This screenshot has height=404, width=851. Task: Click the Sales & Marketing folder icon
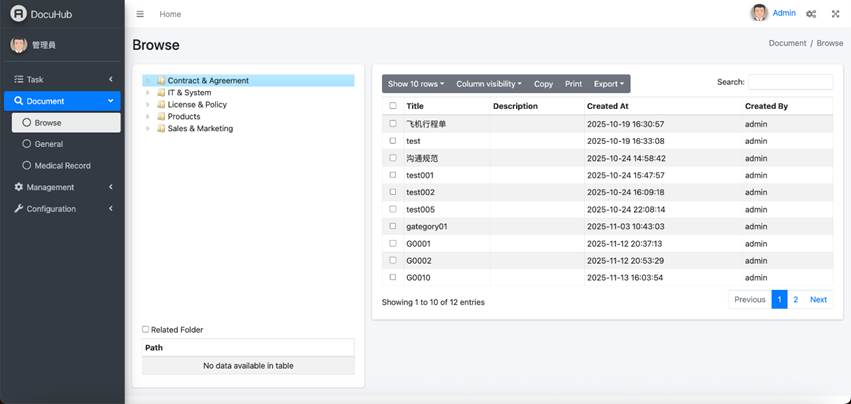point(161,128)
